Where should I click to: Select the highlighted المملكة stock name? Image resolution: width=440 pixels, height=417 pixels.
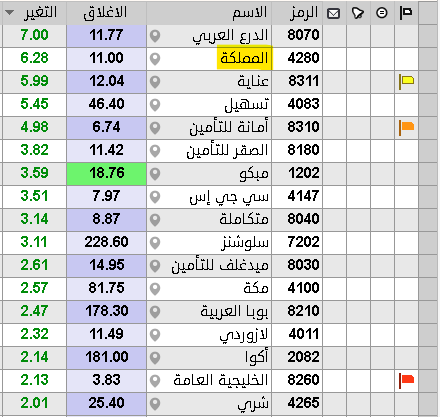244,58
